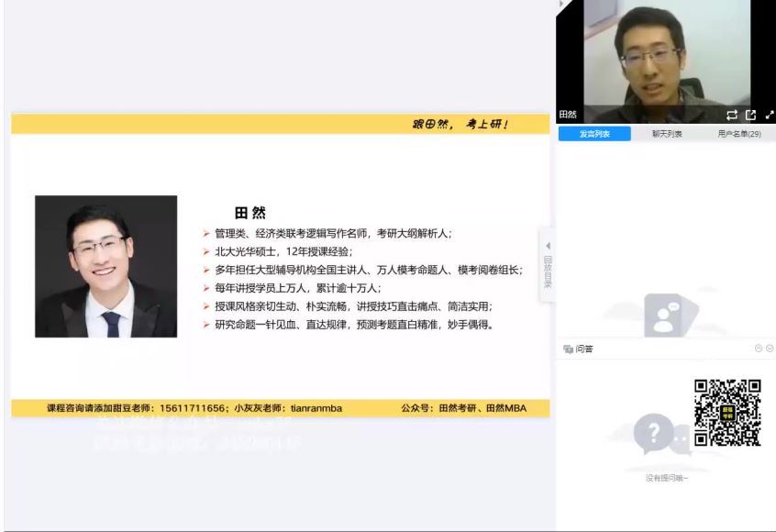Click the slogan 跟田然，考上研！
776x532 pixels.
(x=460, y=124)
